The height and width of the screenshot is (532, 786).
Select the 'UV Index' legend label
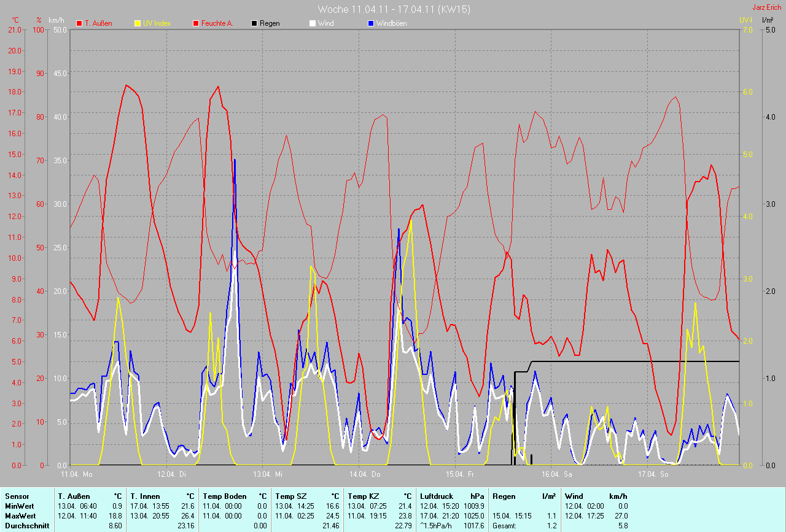pyautogui.click(x=157, y=23)
